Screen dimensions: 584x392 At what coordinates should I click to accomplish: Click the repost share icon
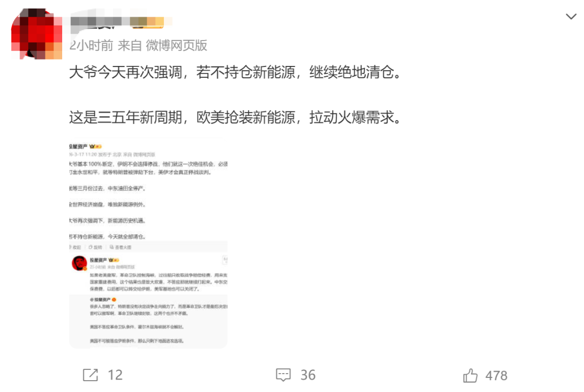[90, 375]
